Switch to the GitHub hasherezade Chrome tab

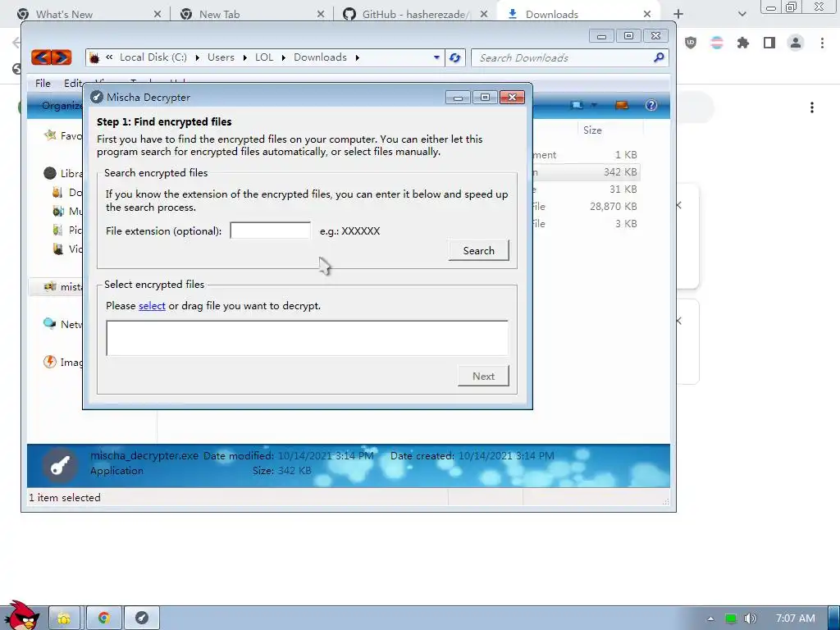[413, 14]
